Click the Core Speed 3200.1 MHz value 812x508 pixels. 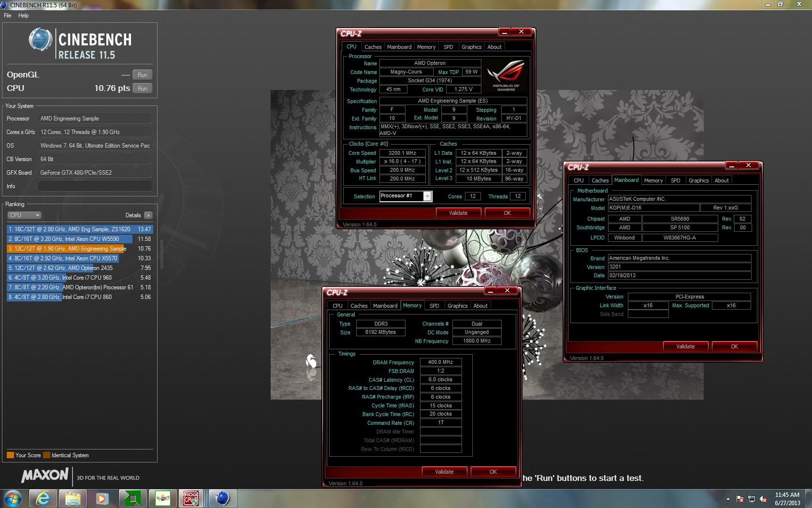(x=402, y=153)
